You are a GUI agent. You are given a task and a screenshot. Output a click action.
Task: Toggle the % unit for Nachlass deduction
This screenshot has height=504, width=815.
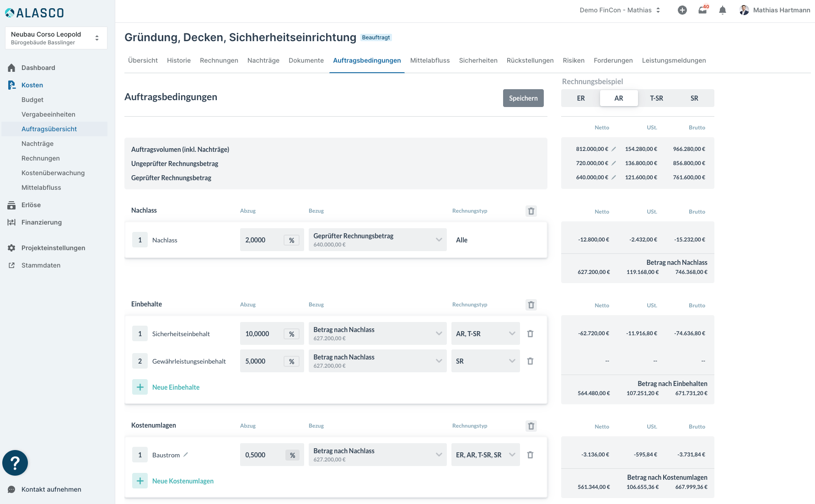(291, 240)
